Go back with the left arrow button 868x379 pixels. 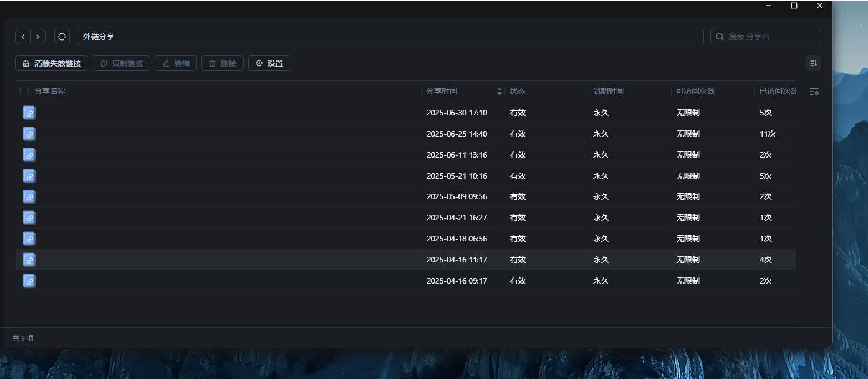[23, 37]
